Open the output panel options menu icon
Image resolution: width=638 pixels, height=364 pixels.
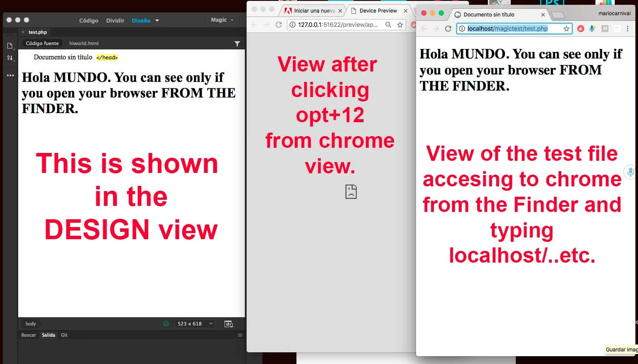tap(240, 335)
